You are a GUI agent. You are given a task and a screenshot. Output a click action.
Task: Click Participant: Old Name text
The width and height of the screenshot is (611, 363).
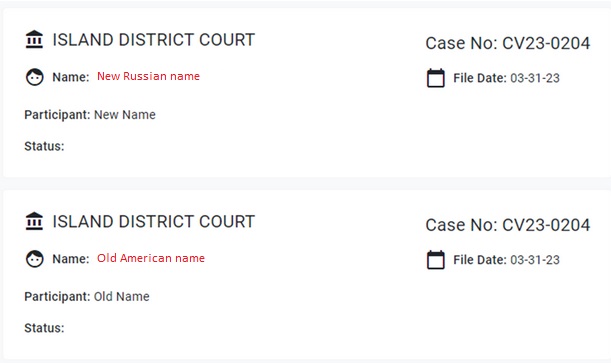87,297
